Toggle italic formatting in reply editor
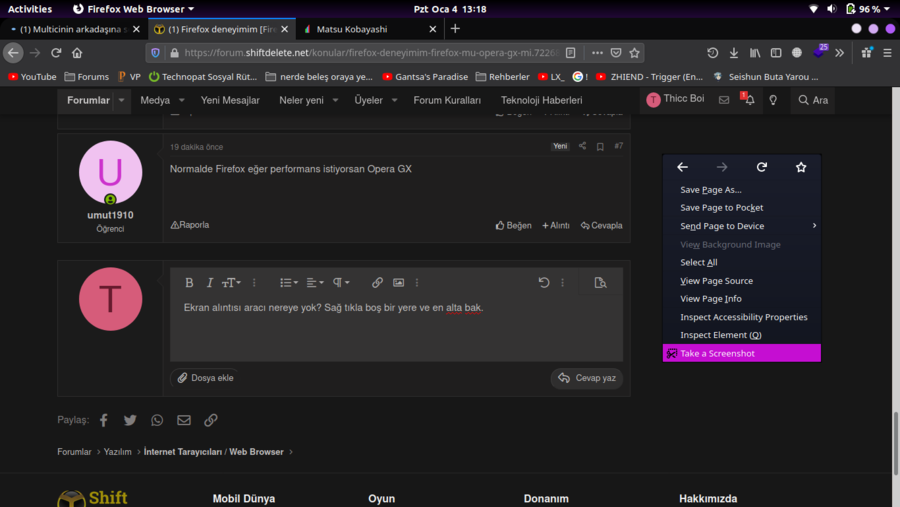900x507 pixels. [210, 283]
